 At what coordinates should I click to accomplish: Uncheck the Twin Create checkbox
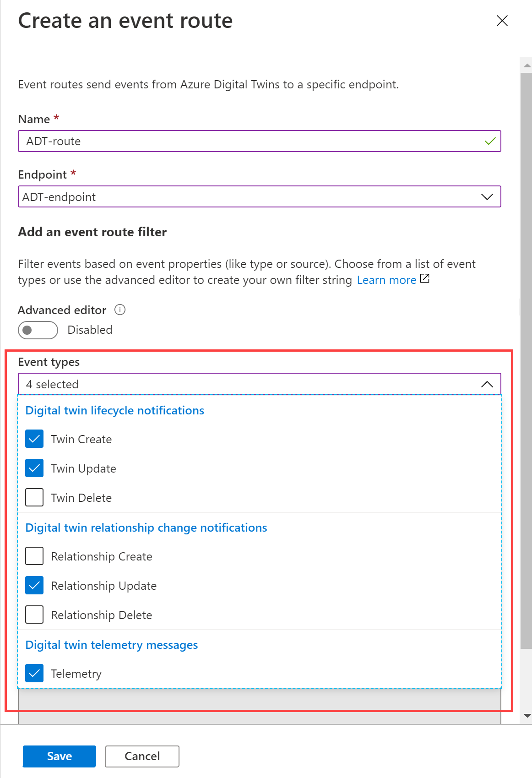point(34,439)
